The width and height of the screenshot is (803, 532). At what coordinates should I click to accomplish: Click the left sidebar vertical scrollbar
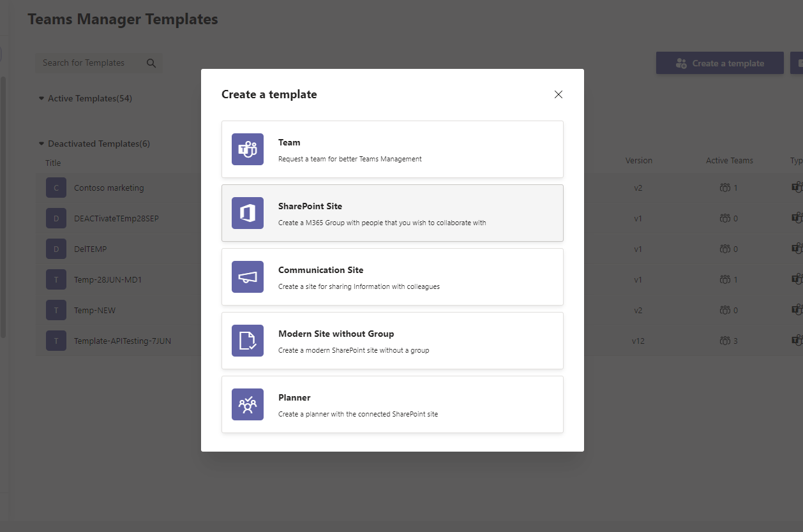(x=3, y=207)
